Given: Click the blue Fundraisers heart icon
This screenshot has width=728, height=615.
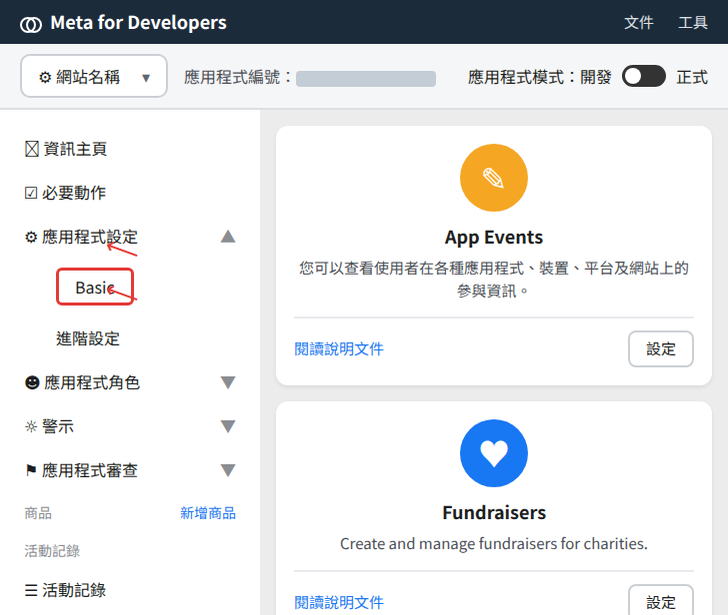Looking at the screenshot, I should [x=494, y=453].
